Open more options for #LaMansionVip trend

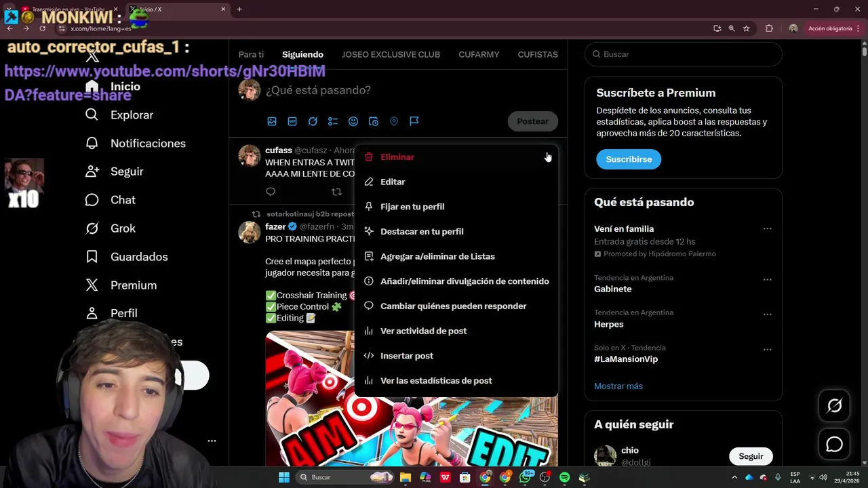768,350
